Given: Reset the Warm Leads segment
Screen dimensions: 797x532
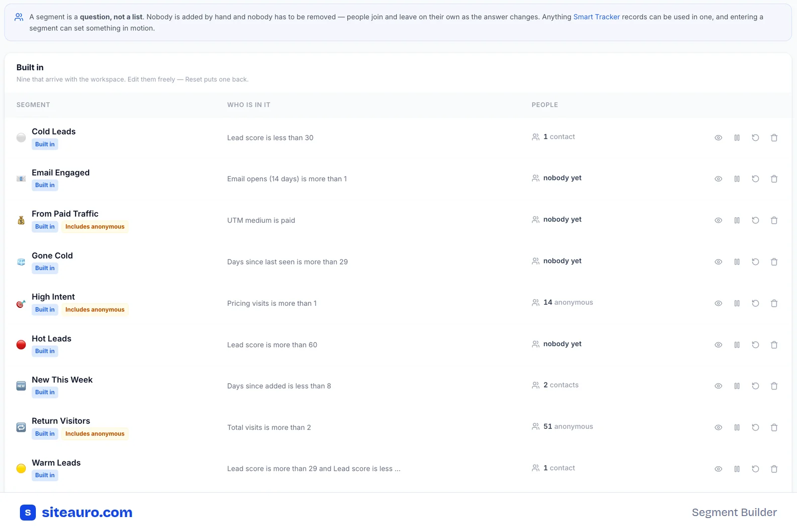Looking at the screenshot, I should point(755,469).
